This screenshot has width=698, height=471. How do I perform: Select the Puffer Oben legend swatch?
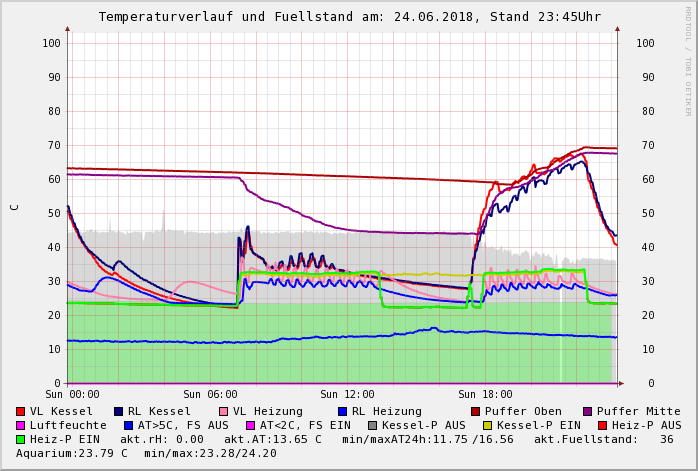(x=476, y=411)
